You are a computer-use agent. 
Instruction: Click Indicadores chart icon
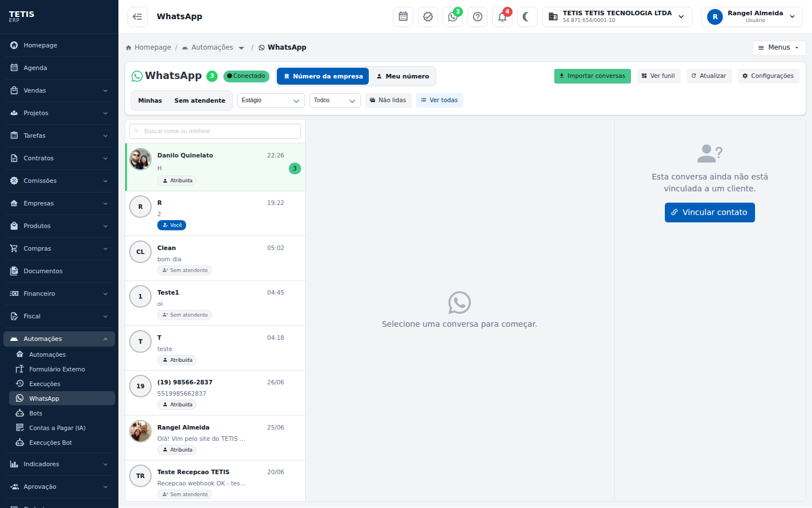14,464
